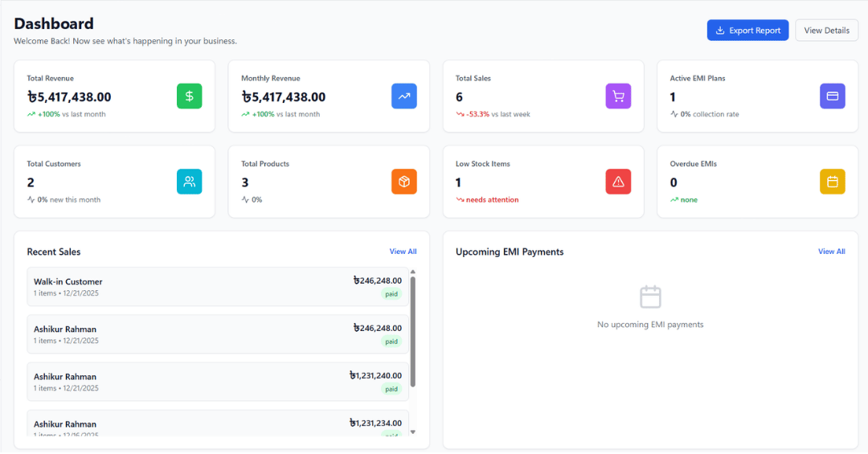The image size is (868, 454).
Task: Click the No upcoming EMI payments message
Action: pos(650,325)
